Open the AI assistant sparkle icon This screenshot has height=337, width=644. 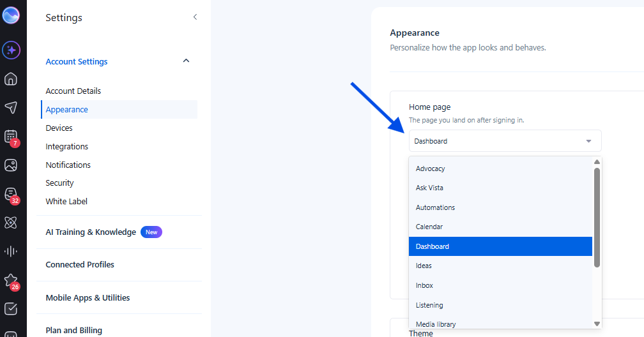11,50
